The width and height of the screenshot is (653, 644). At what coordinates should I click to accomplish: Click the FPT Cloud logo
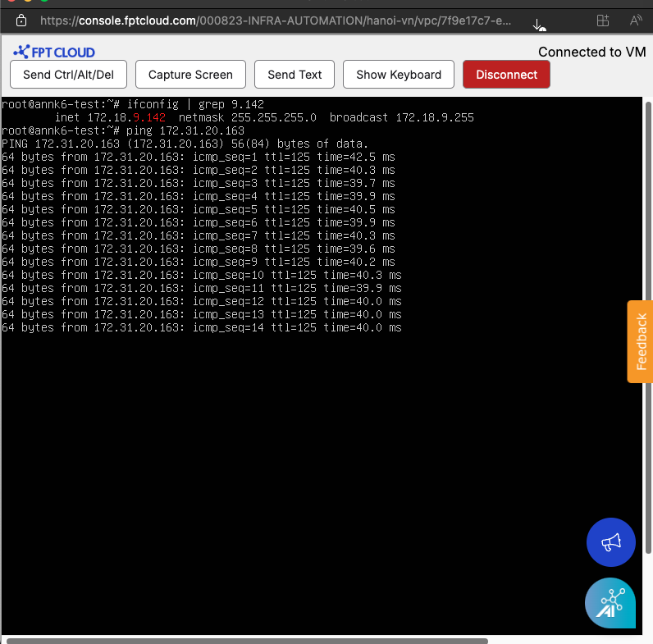54,52
